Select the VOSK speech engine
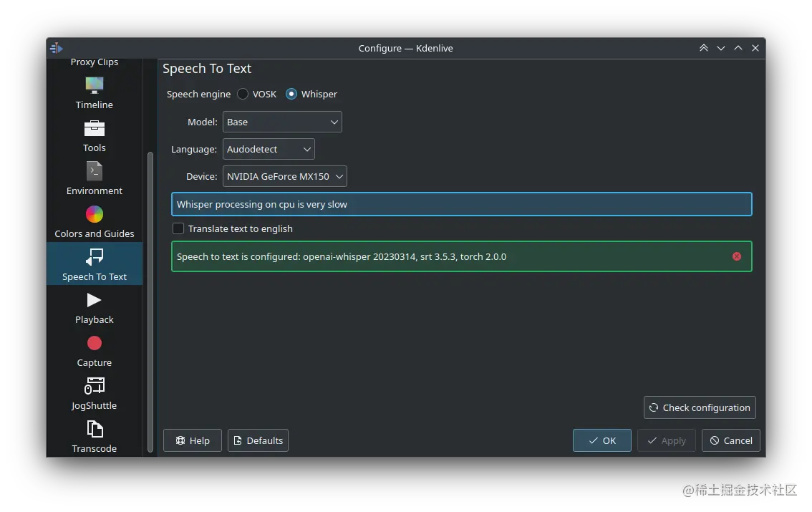The height and width of the screenshot is (512, 812). tap(243, 95)
